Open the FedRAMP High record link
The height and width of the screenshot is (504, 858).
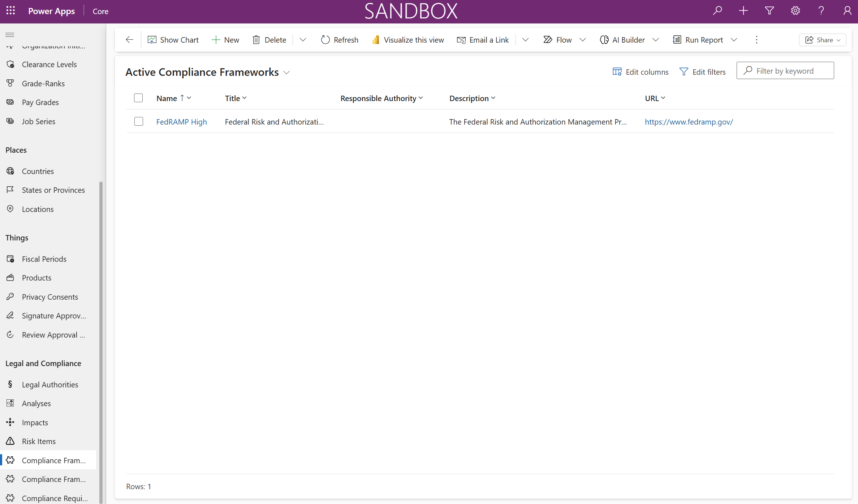pyautogui.click(x=181, y=122)
